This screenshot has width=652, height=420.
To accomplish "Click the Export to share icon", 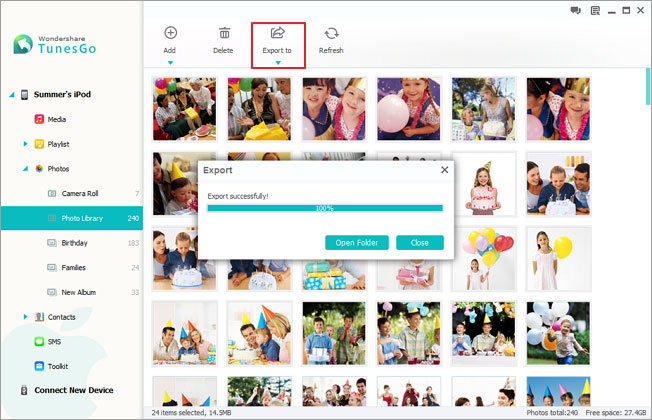I will 277,32.
